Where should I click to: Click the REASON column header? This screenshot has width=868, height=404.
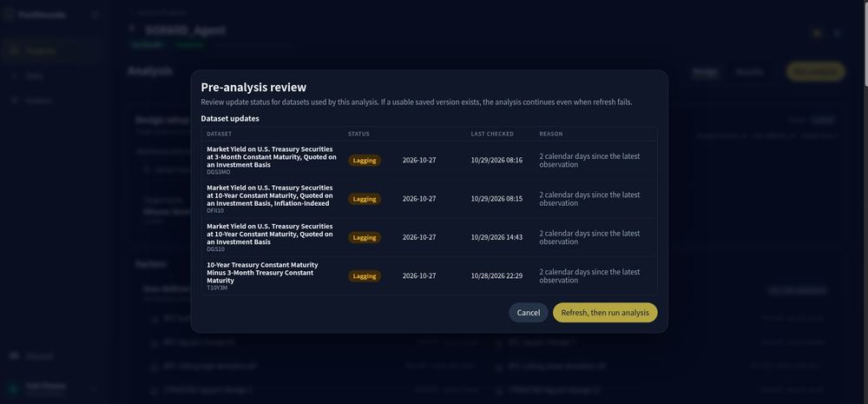click(551, 134)
